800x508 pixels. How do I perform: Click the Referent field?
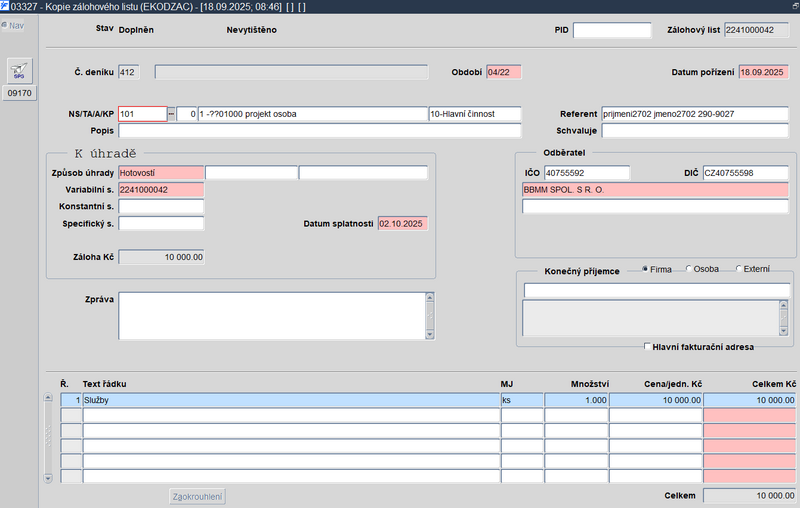click(x=695, y=114)
